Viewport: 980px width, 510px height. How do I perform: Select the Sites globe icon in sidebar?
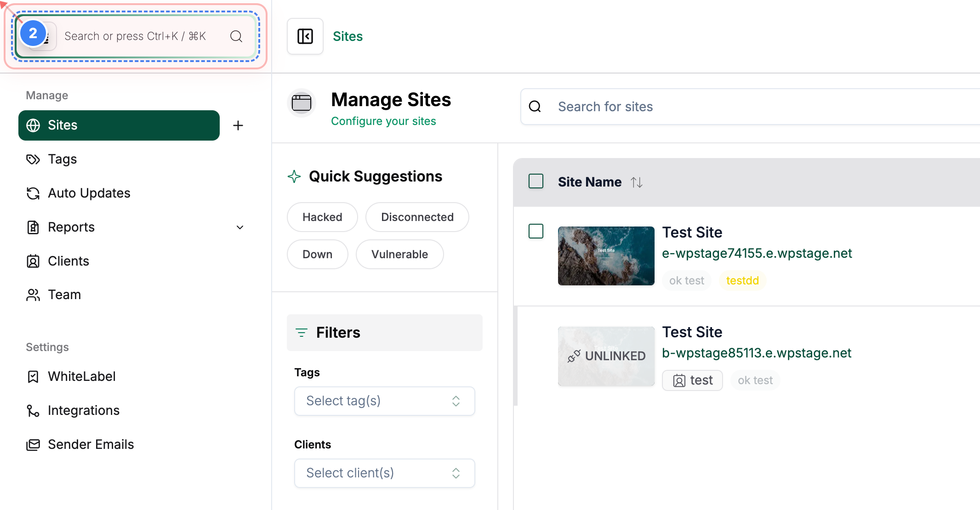(x=34, y=125)
